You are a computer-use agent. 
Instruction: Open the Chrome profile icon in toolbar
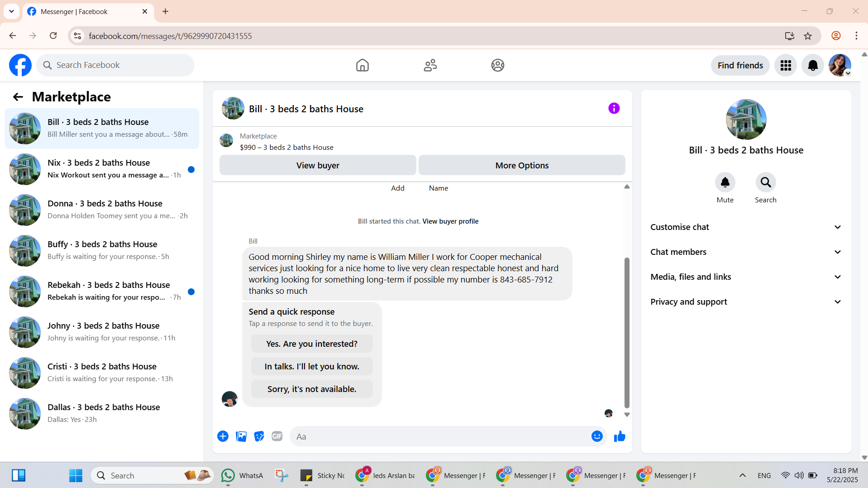(x=836, y=36)
